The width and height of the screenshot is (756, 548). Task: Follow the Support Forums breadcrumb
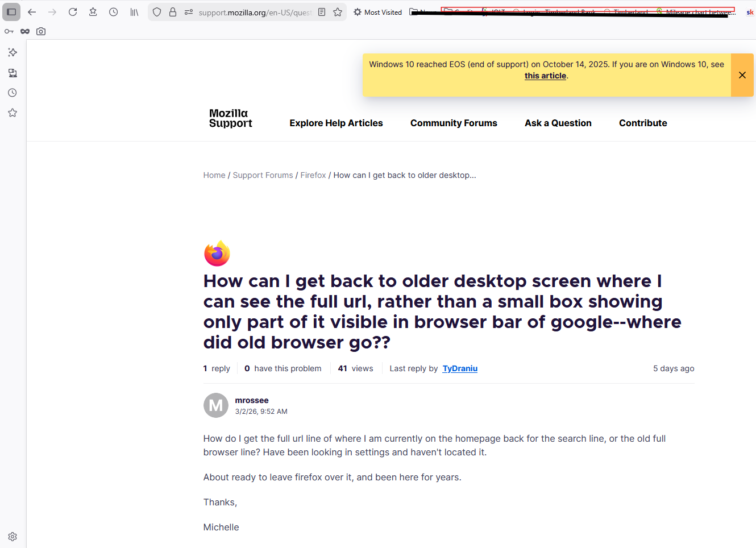(x=263, y=175)
